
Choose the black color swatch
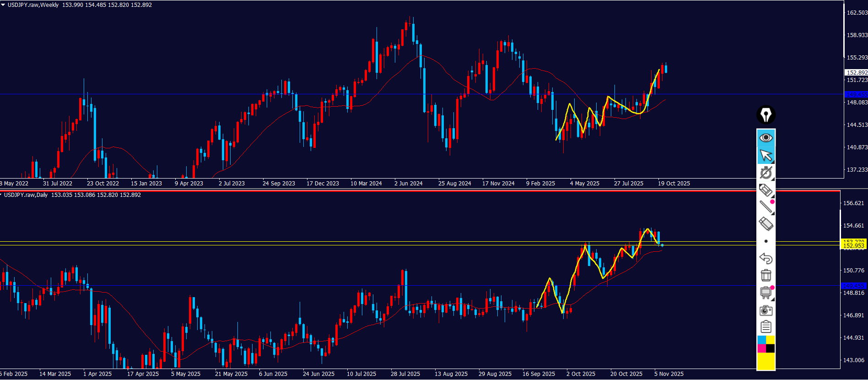[x=771, y=348]
